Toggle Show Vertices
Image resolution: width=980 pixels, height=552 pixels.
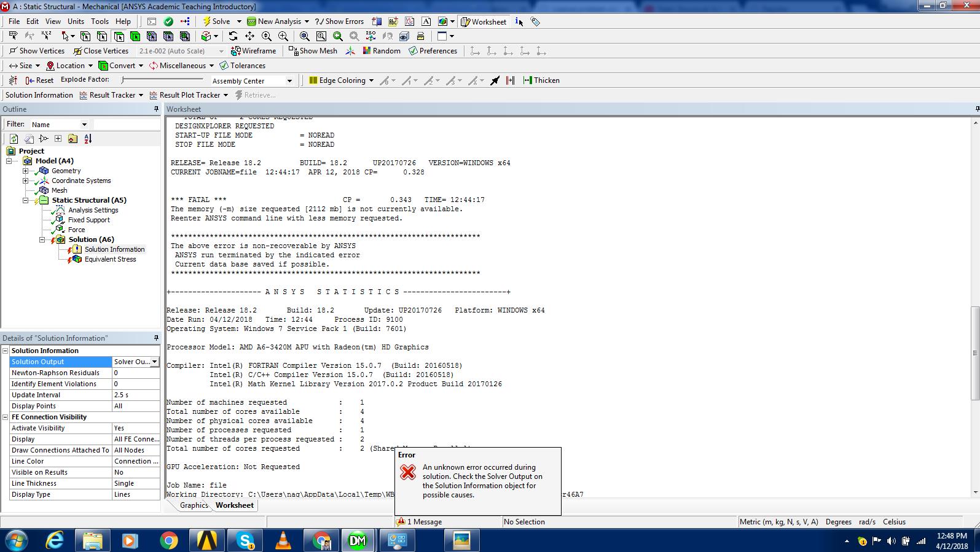coord(36,51)
